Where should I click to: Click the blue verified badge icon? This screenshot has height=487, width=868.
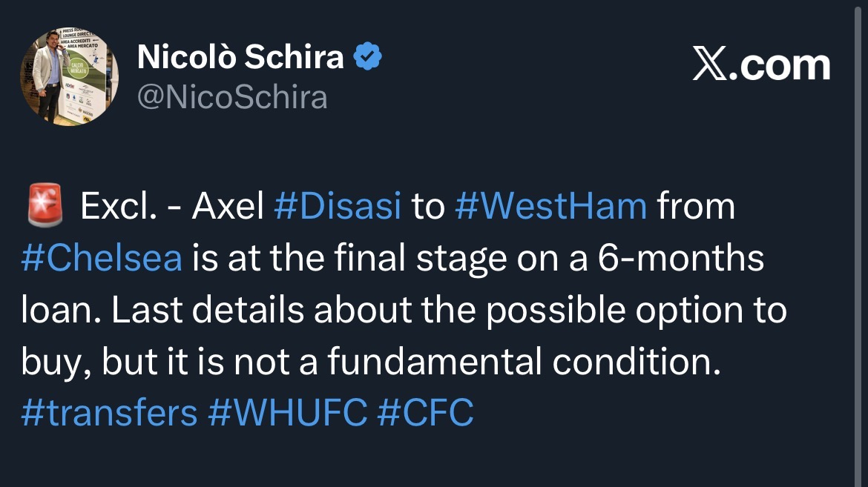(368, 57)
